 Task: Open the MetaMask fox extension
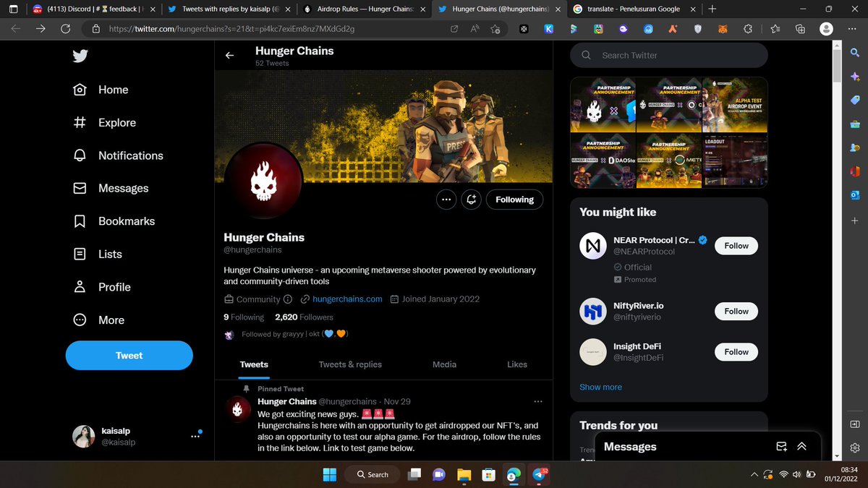723,29
